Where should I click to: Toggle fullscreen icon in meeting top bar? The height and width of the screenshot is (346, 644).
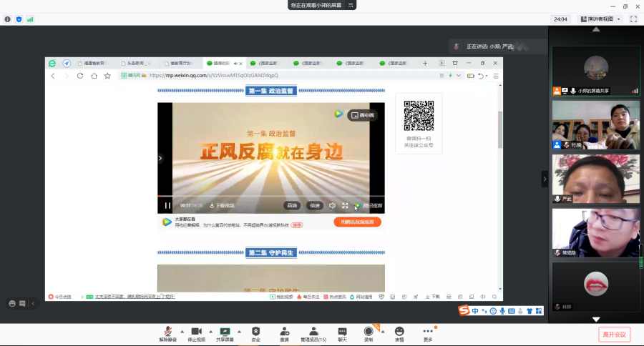click(633, 19)
